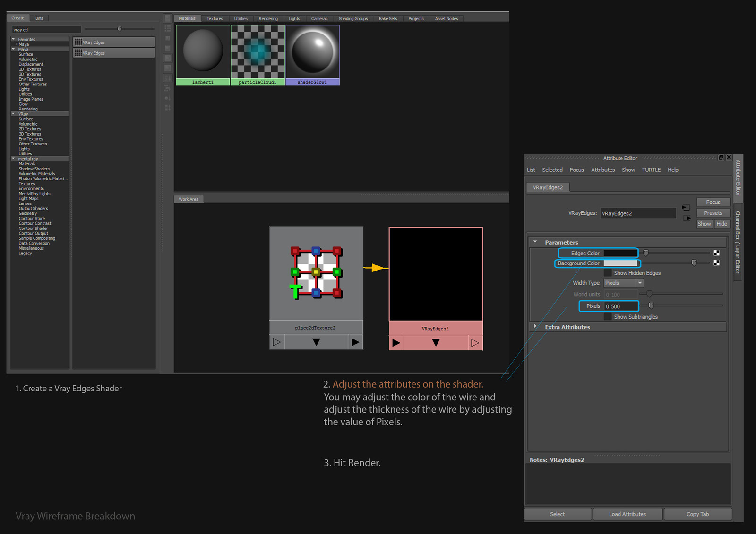Image resolution: width=756 pixels, height=534 pixels.
Task: Undock the Attribute Editor with the float icon
Action: (721, 158)
